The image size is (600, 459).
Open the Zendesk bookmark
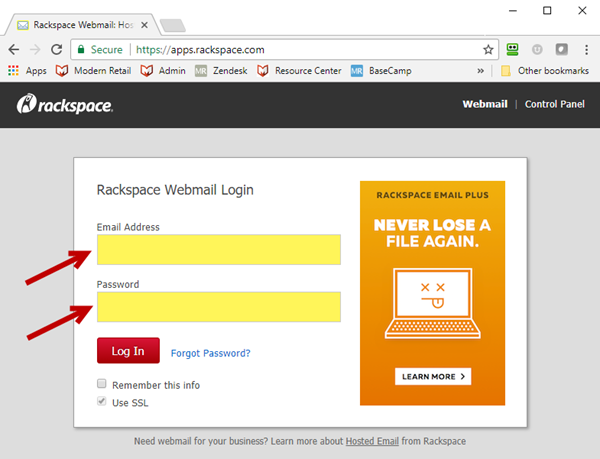pyautogui.click(x=221, y=71)
